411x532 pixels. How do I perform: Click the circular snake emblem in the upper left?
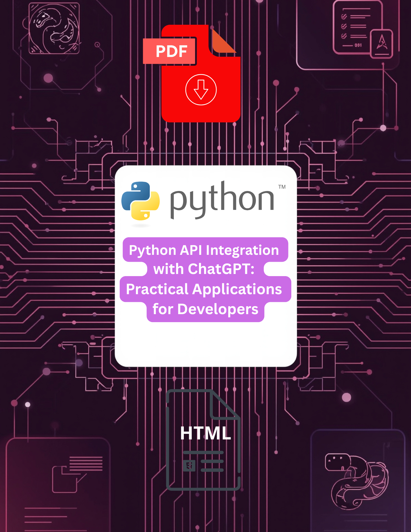(54, 29)
